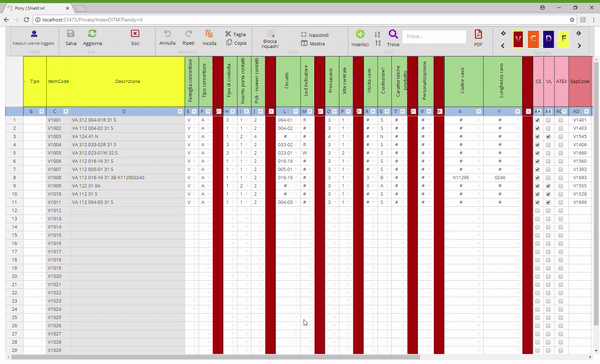This screenshot has width=600, height=364.
Task: Export to PDF with the PDF icon
Action: click(x=478, y=34)
